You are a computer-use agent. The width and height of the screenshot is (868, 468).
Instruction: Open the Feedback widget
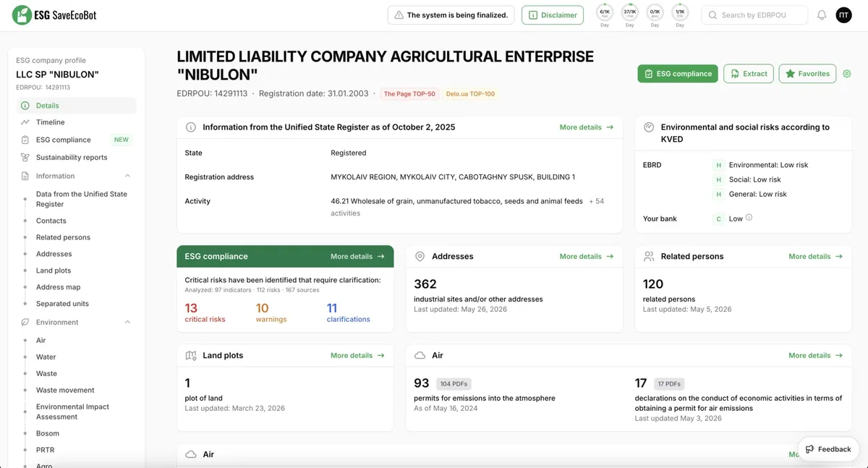point(828,449)
